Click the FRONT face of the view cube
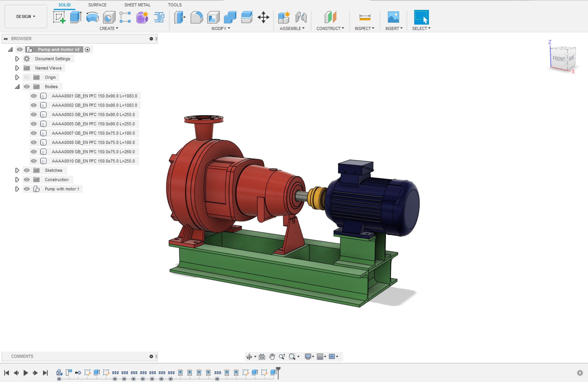The image size is (588, 382). [x=559, y=59]
